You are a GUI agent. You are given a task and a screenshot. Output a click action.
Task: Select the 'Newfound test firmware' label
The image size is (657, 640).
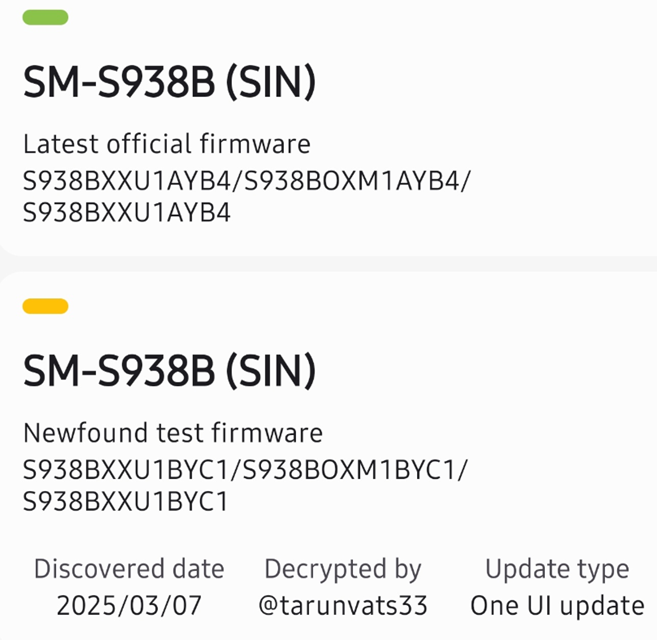coord(172,433)
